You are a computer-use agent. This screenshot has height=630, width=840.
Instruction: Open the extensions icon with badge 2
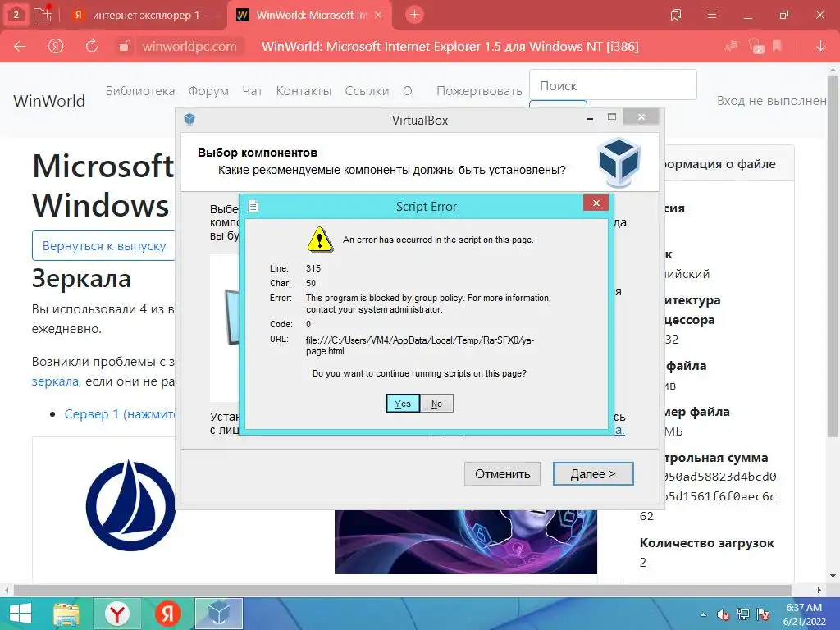756,46
